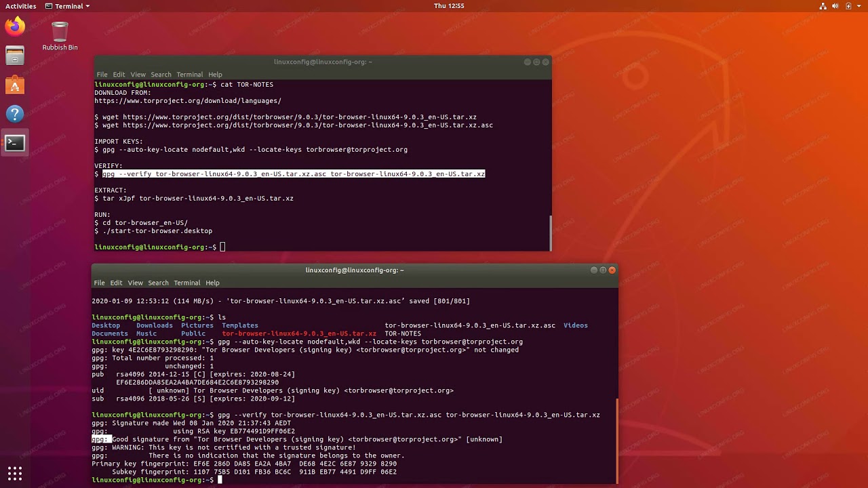Show Applications grid at dock bottom
Image resolution: width=868 pixels, height=488 pixels.
pos(15,473)
